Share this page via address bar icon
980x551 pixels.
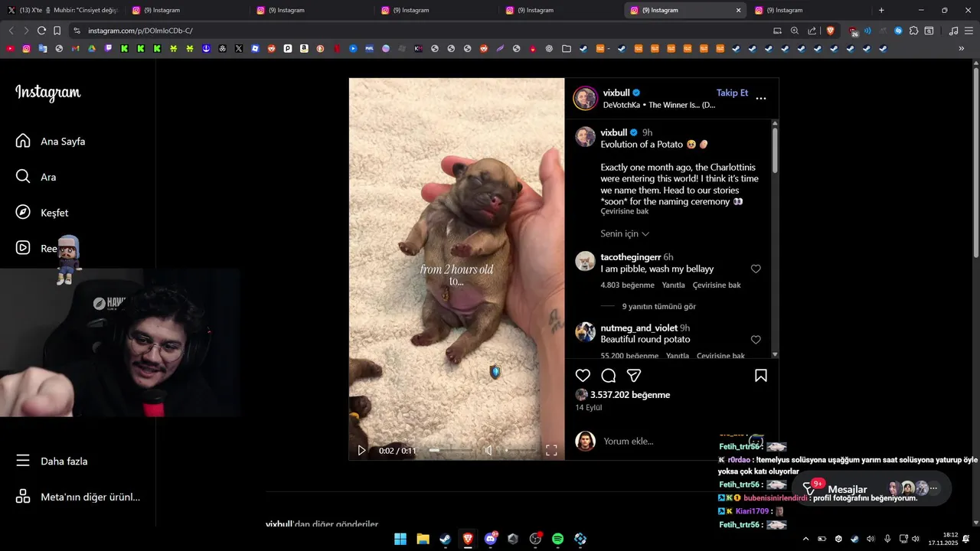[812, 31]
